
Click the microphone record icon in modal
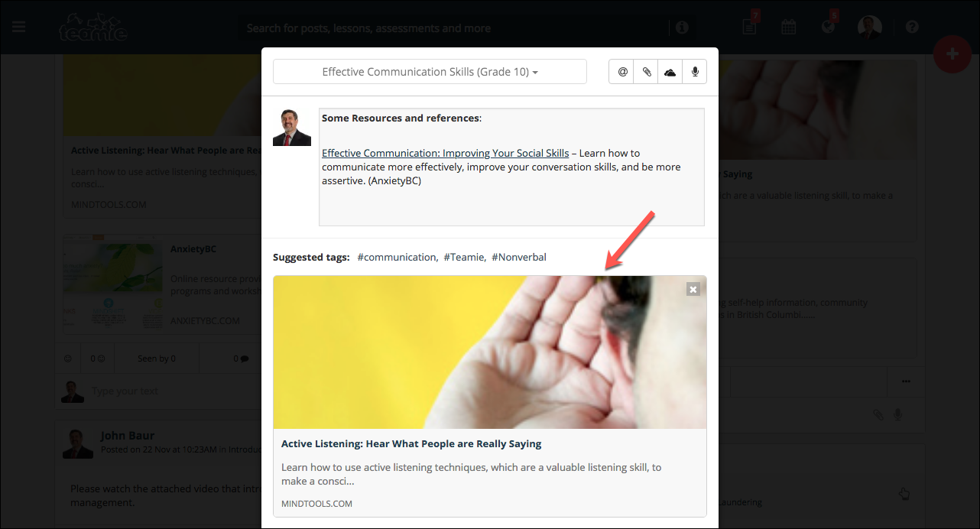pyautogui.click(x=695, y=72)
